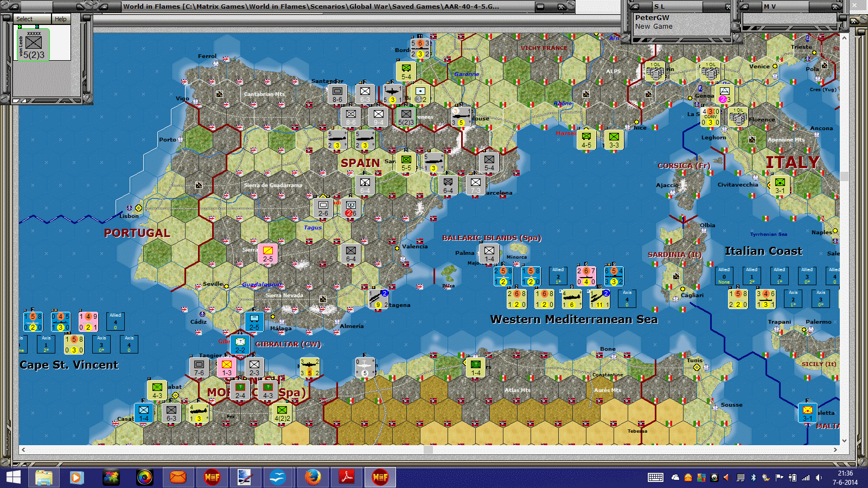Select the blue 2-5 unit above Gibraltar
This screenshot has width=868, height=488.
point(254,321)
